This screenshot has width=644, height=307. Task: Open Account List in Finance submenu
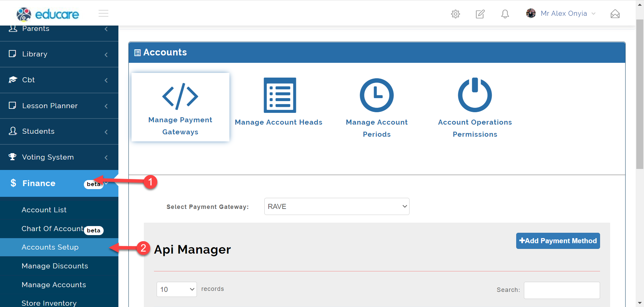[44, 210]
